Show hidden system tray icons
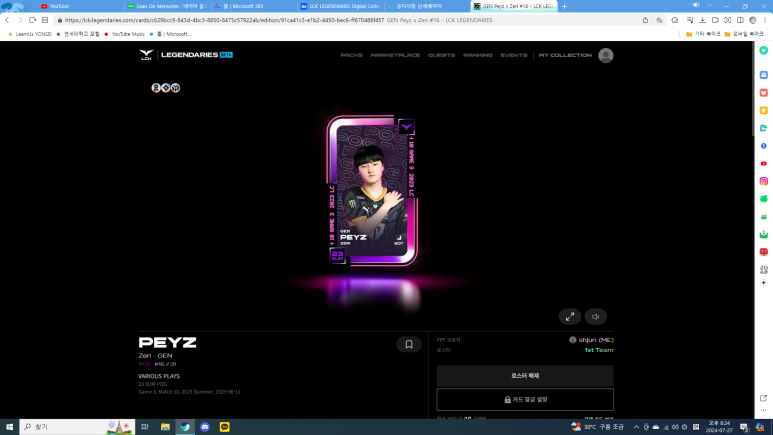The image size is (773, 435). click(636, 427)
